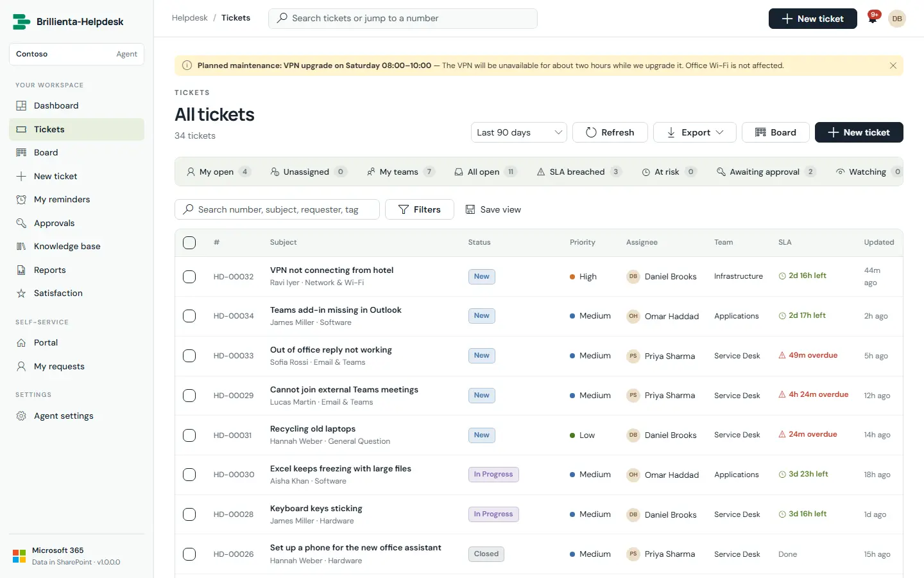Switch to the SLA breached view tab
This screenshot has width=924, height=578.
pos(579,172)
